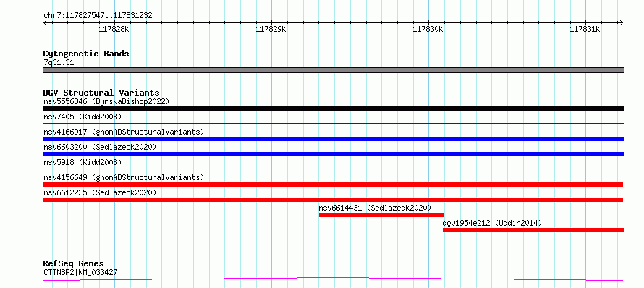644x288 pixels.
Task: Click the 117831k ruler tick label
Action: (585, 30)
